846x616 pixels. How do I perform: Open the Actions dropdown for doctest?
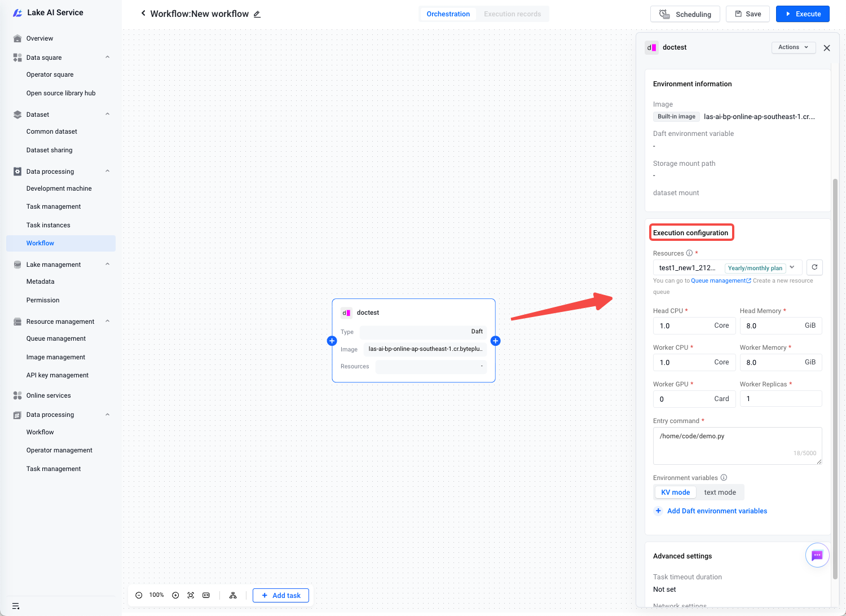[x=793, y=47]
